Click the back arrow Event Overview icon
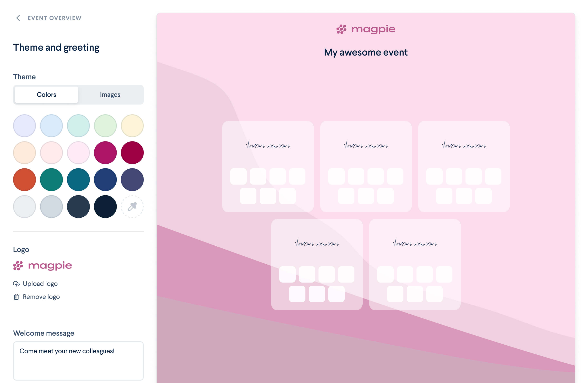The width and height of the screenshot is (588, 383). tap(17, 18)
